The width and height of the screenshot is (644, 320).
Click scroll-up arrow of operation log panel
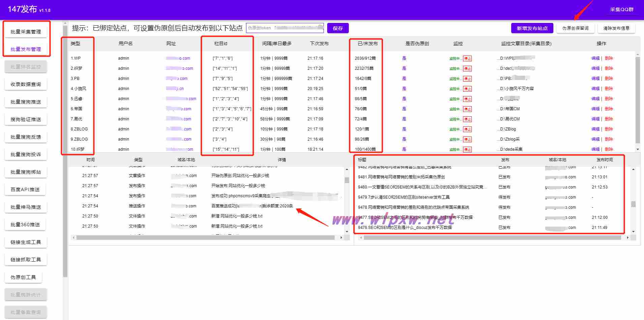347,170
